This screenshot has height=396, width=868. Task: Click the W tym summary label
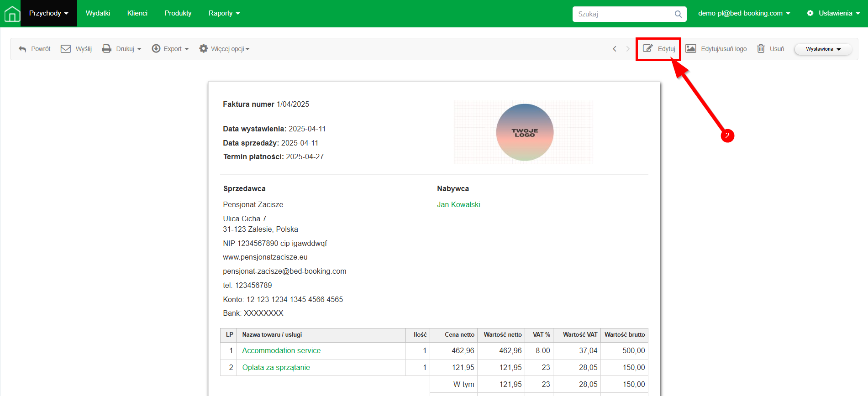[x=464, y=384]
